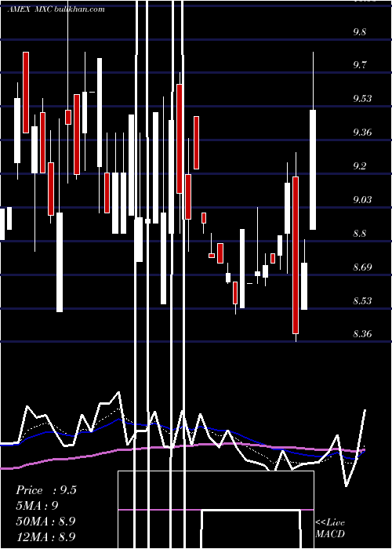Click the '50MA : 8.9' readout
The width and height of the screenshot is (392, 549).
(x=45, y=521)
